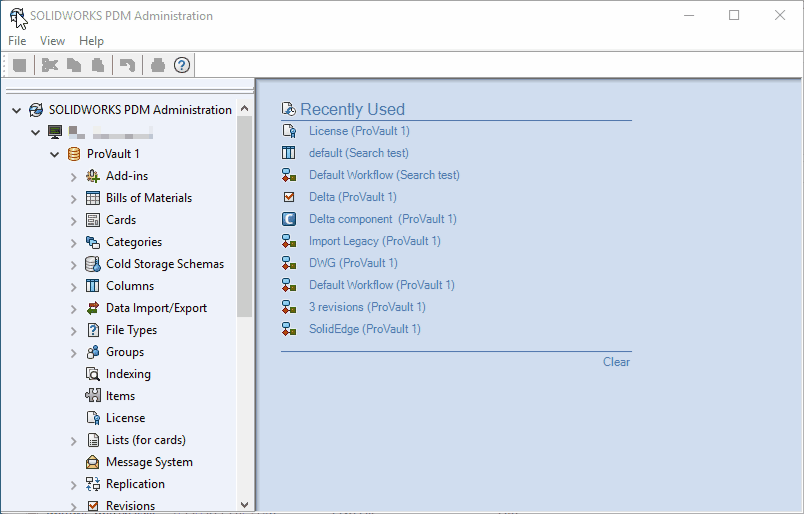Click the Help question mark icon
The image size is (804, 514).
[182, 65]
